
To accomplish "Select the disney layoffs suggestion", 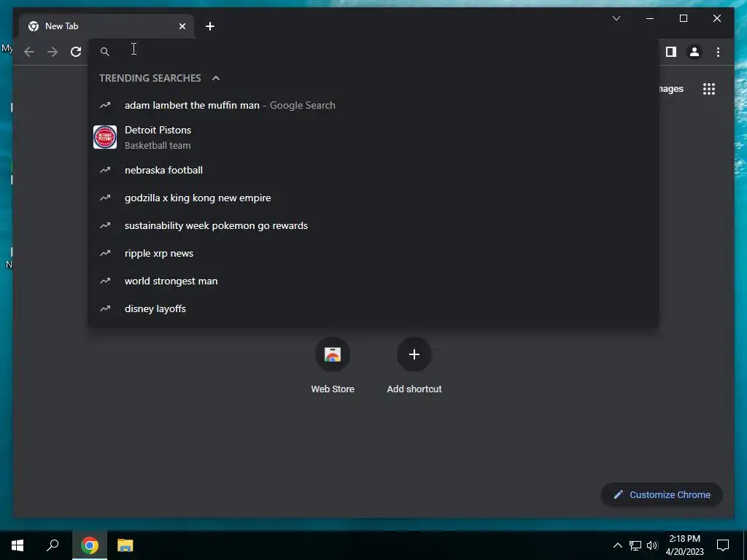I will (373, 308).
